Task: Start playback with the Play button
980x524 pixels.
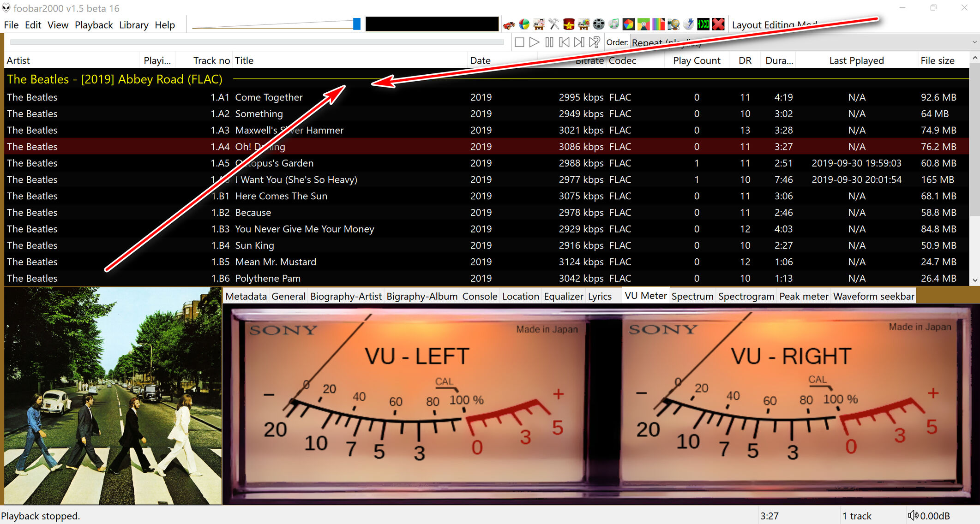Action: (534, 42)
